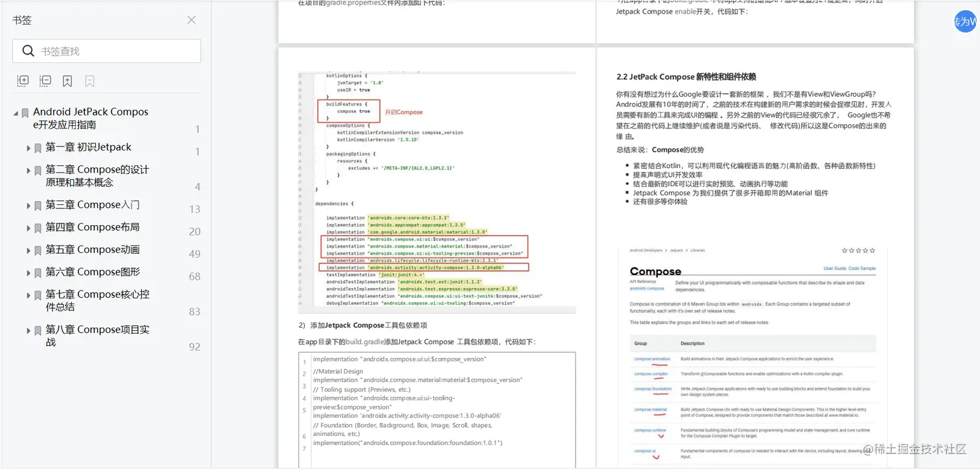Jump to 第二章 Compose的设计原理和基本概念

[97, 176]
